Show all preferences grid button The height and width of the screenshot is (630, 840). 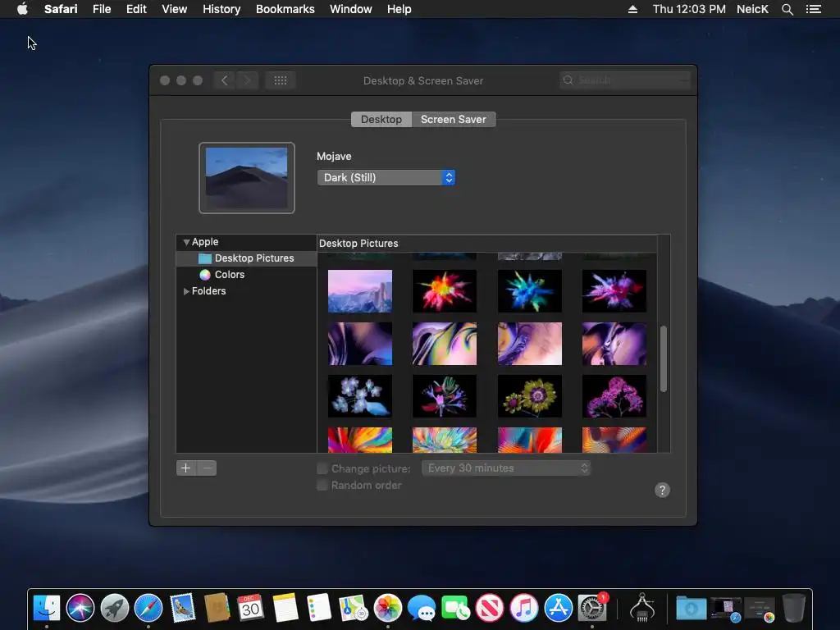tap(281, 80)
